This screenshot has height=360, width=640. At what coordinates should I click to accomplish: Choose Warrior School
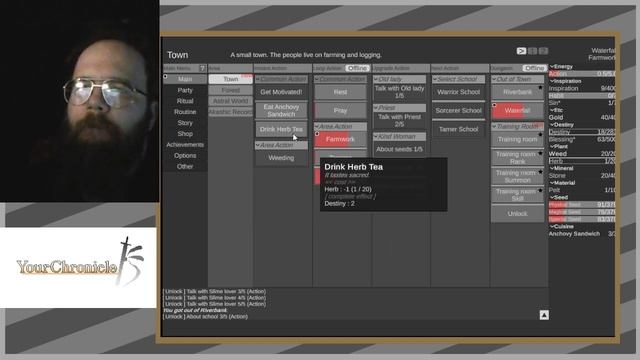(458, 92)
